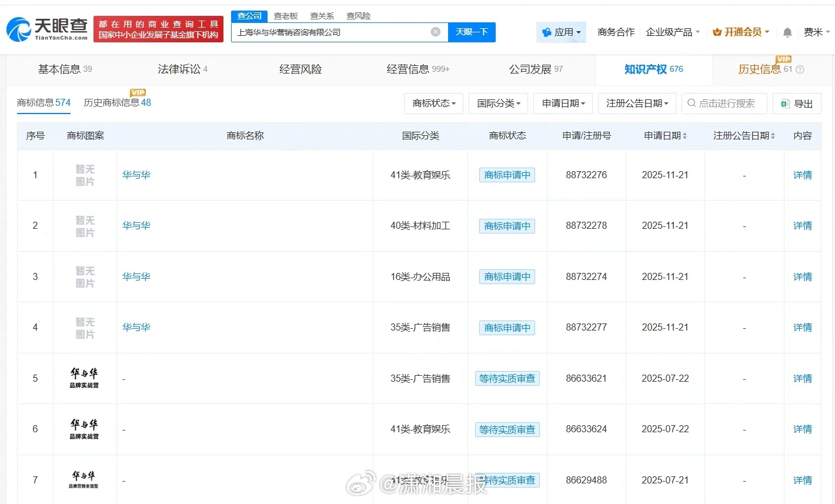The width and height of the screenshot is (835, 504).
Task: Click the help icon beside 历史信息
Action: point(800,69)
